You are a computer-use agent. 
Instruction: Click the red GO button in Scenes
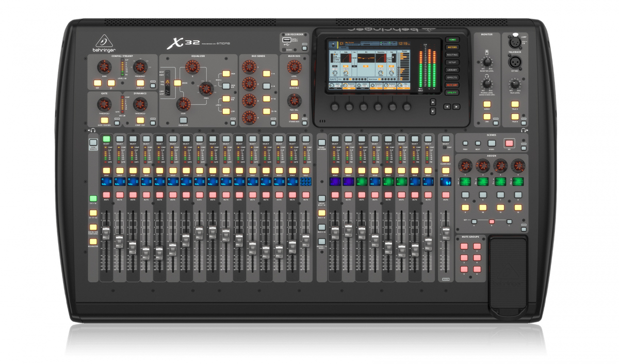tap(509, 143)
